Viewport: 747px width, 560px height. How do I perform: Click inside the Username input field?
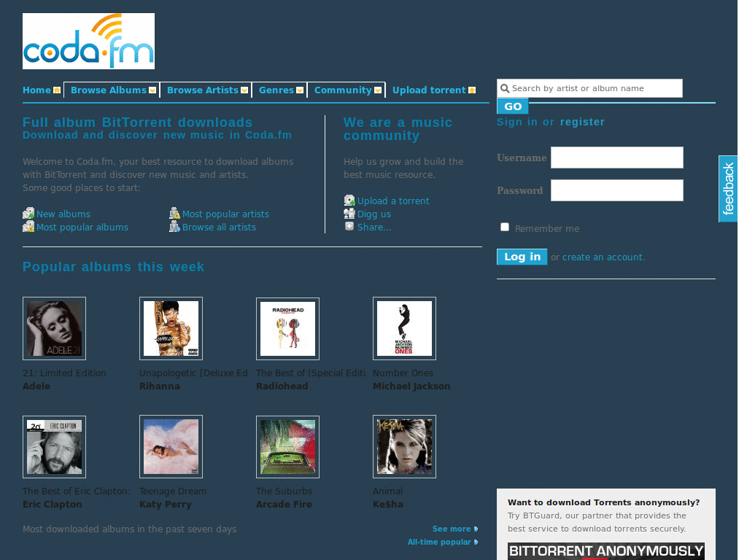[616, 157]
